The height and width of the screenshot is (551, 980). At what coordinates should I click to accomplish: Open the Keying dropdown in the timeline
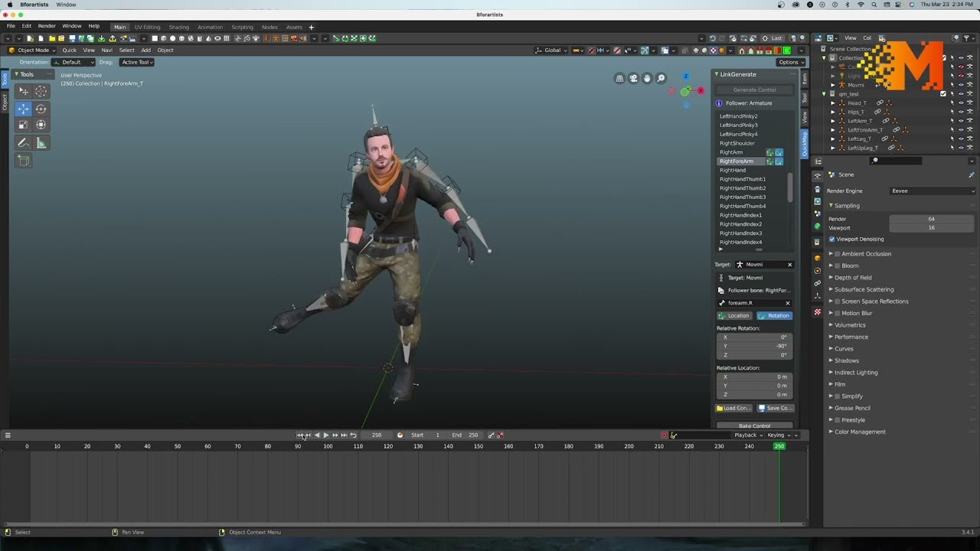[x=779, y=435]
